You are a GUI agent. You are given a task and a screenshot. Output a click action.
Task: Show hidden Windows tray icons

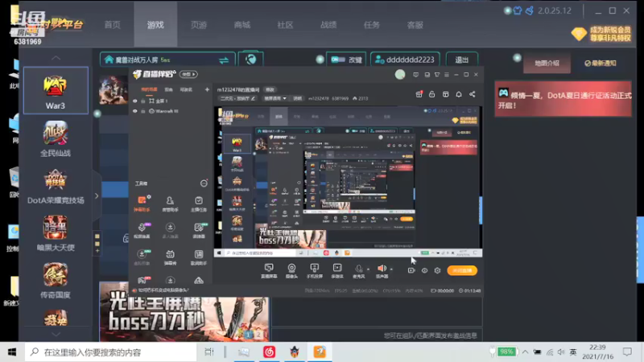pos(526,352)
